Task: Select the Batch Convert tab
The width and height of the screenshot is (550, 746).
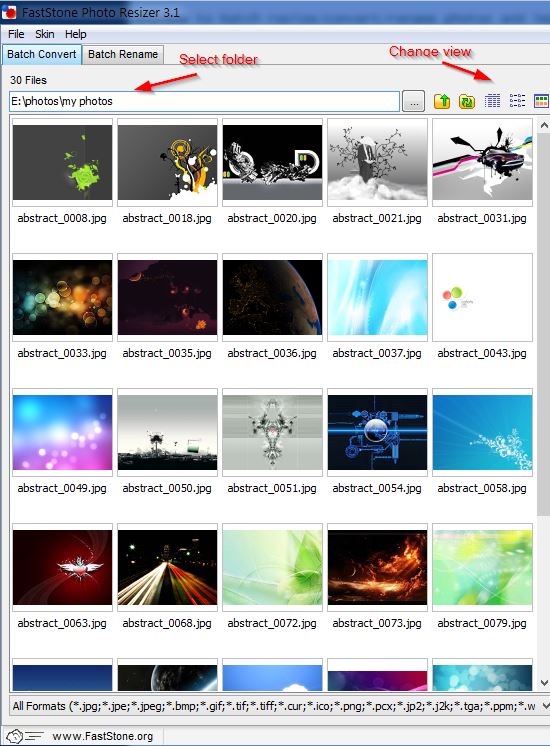Action: (41, 54)
